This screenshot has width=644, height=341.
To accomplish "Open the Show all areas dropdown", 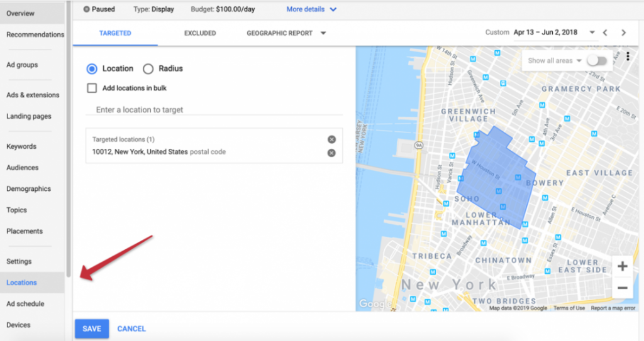I will pos(555,61).
